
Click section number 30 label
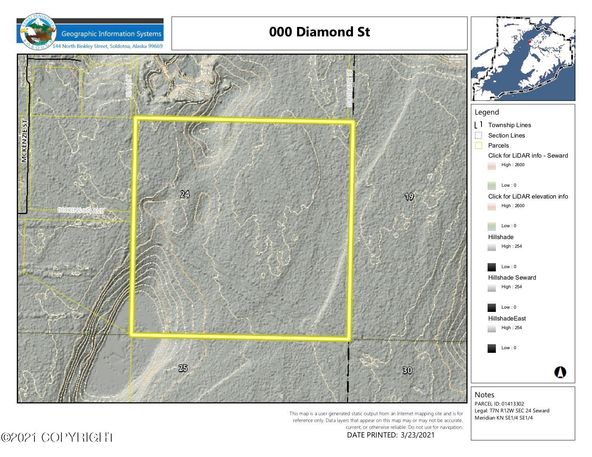[x=407, y=371]
